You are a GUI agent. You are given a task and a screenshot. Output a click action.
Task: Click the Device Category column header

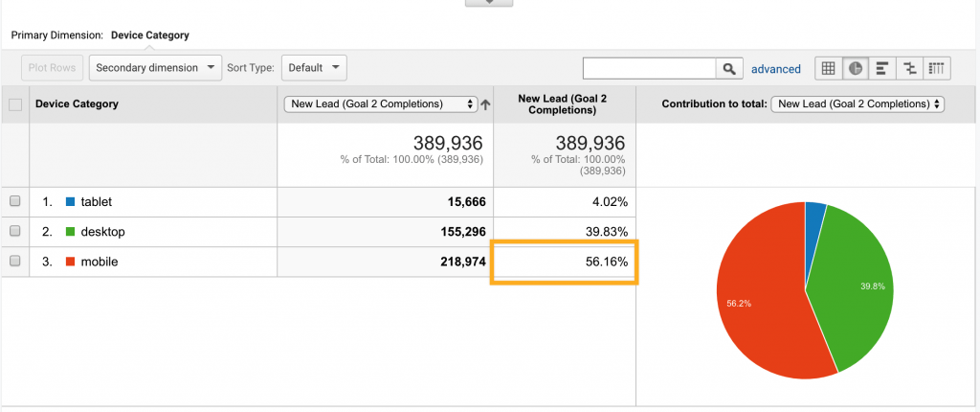77,103
